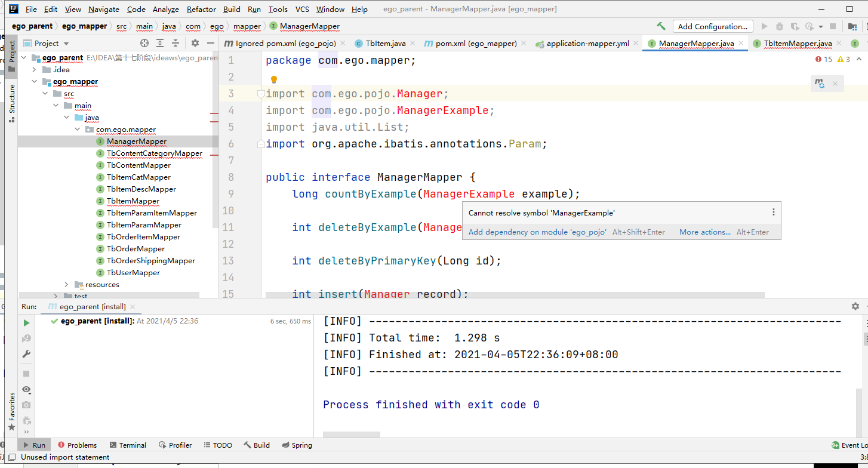Click the Stop square in the top toolbar
The image size is (868, 468).
click(833, 26)
